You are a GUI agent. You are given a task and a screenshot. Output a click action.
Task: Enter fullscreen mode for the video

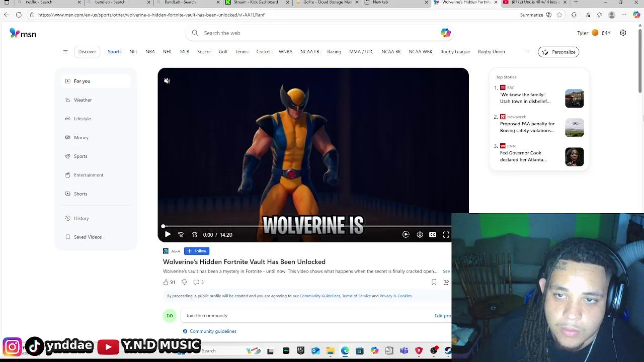click(446, 234)
